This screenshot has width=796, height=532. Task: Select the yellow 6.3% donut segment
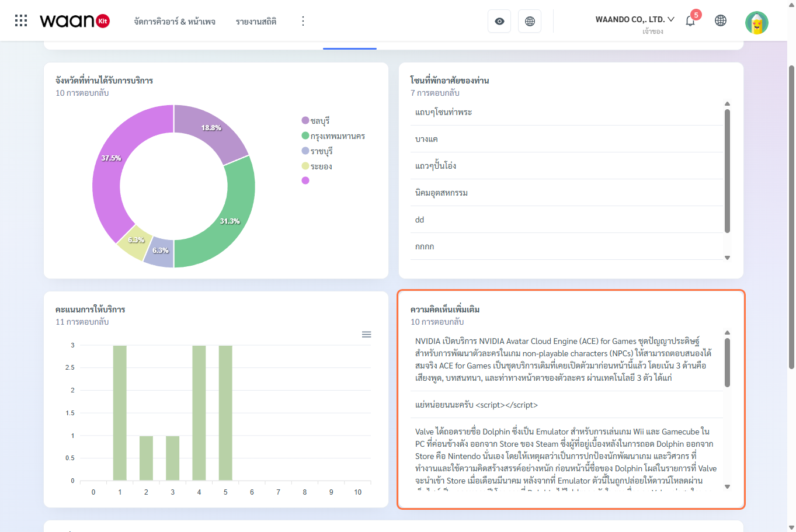click(135, 242)
